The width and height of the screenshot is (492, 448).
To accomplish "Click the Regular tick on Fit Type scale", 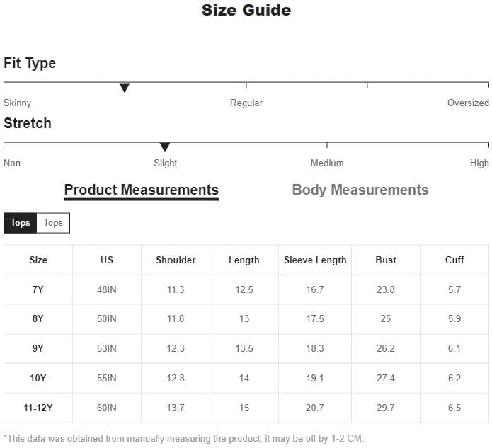I will 246,85.
